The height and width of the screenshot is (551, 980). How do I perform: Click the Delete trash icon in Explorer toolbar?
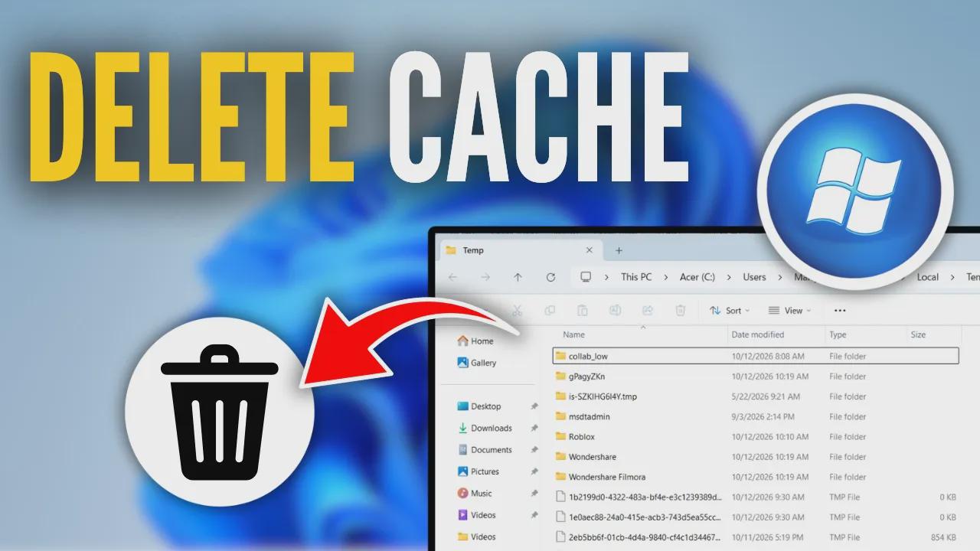pyautogui.click(x=681, y=311)
